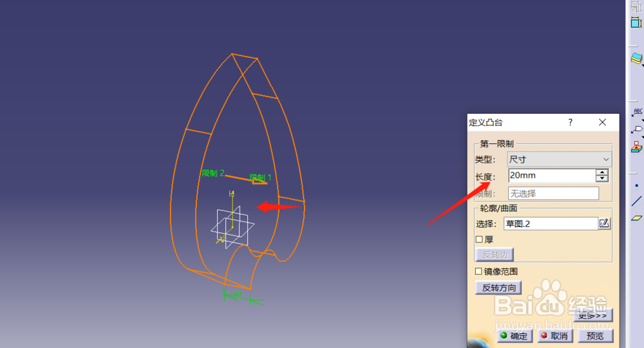Expand dialog with 更多>> button
The height and width of the screenshot is (348, 644).
(x=592, y=315)
